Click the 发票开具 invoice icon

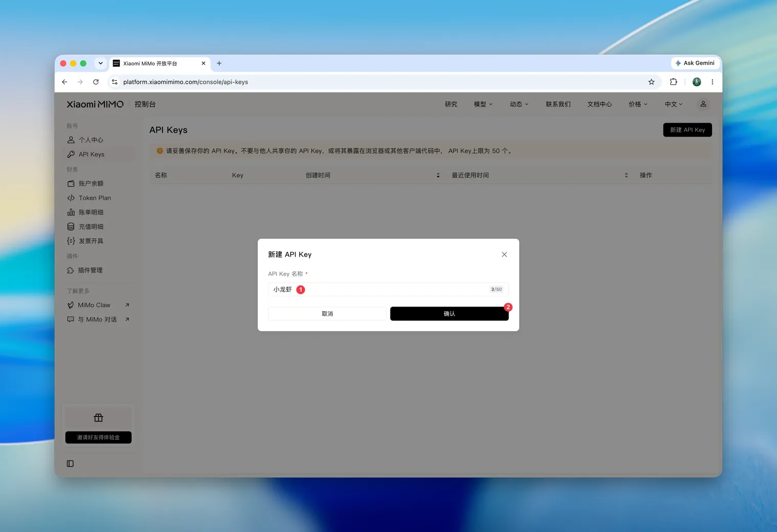click(x=71, y=241)
